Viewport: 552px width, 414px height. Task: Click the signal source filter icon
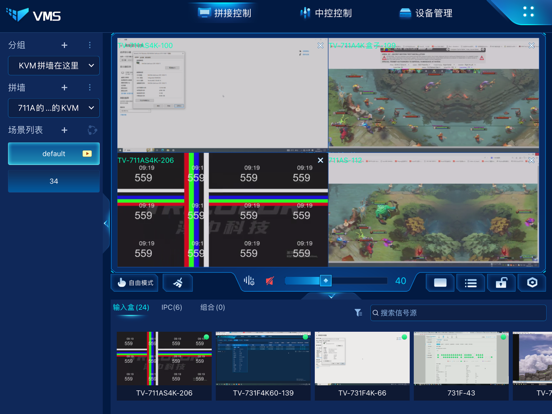(x=358, y=313)
